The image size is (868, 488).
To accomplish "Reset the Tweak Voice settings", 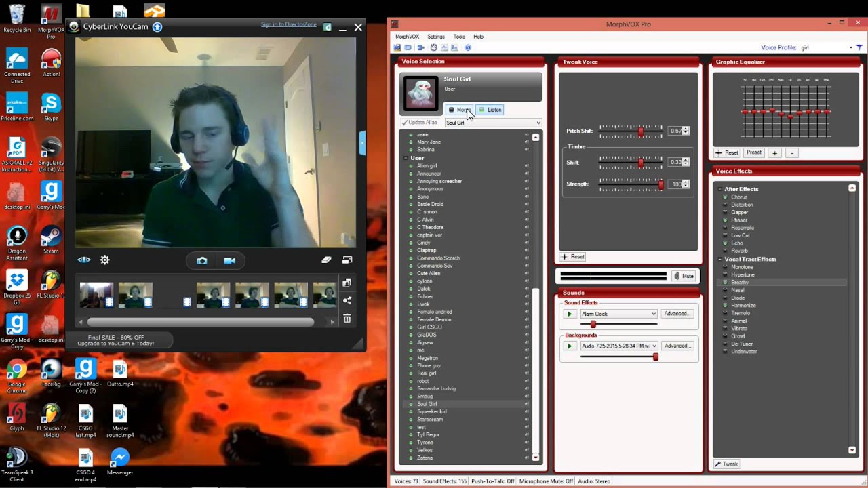I will click(x=573, y=257).
